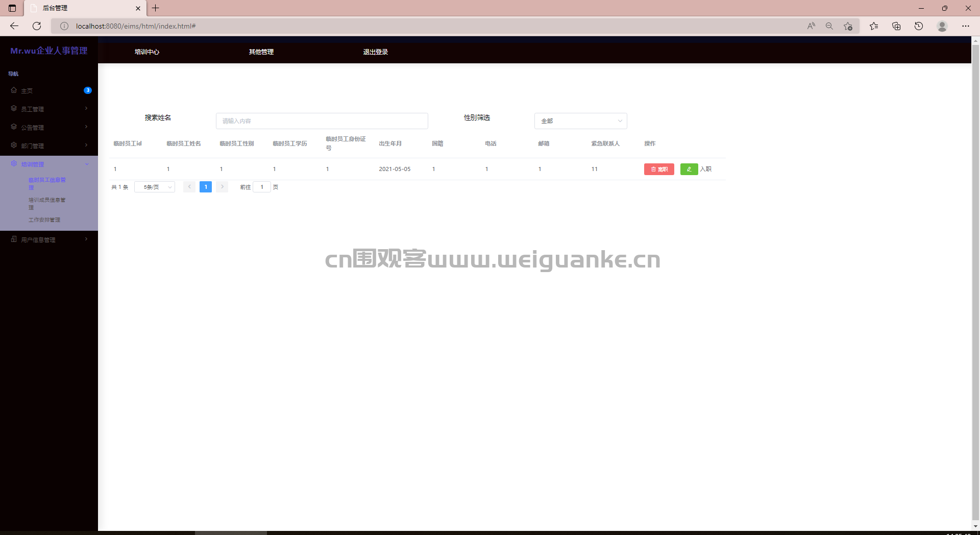The image size is (980, 535).
Task: Click the vertical scrollbar on the right
Action: (975, 283)
